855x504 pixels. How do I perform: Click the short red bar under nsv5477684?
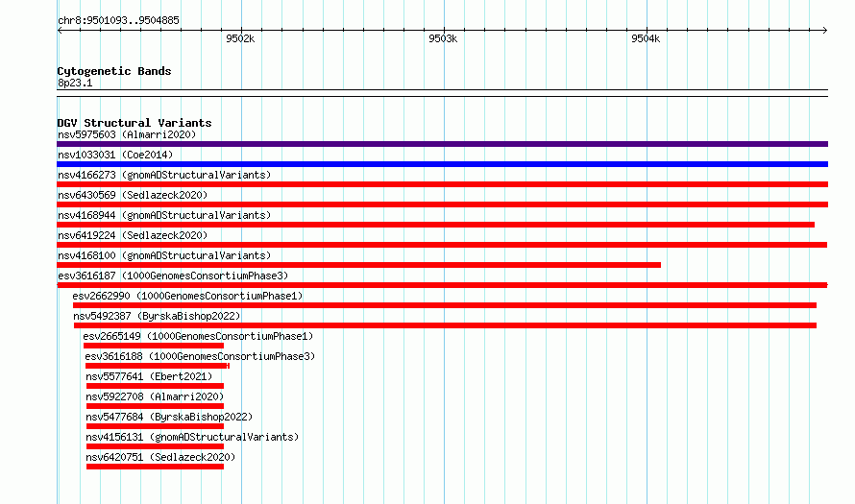pos(155,426)
